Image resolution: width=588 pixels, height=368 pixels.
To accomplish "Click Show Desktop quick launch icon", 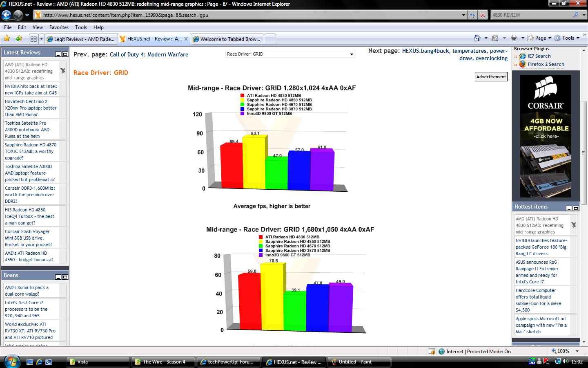I will [29, 362].
